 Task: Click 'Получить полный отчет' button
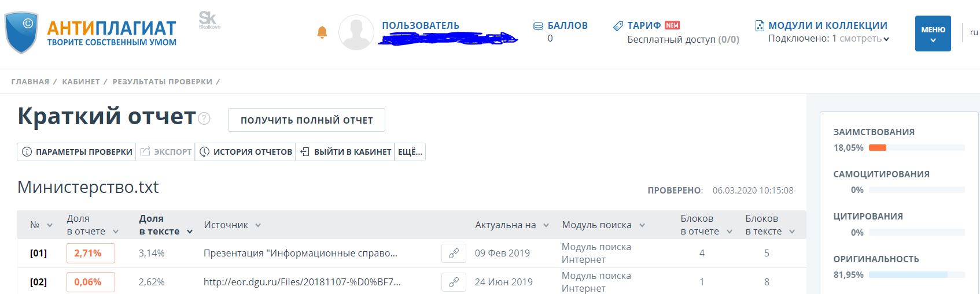pos(306,120)
